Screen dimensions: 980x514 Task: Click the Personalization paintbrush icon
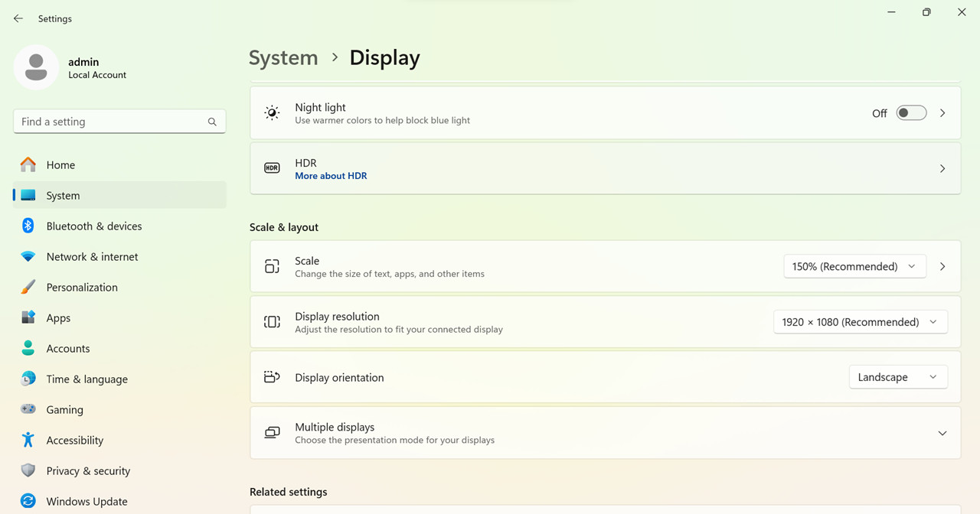pyautogui.click(x=28, y=287)
